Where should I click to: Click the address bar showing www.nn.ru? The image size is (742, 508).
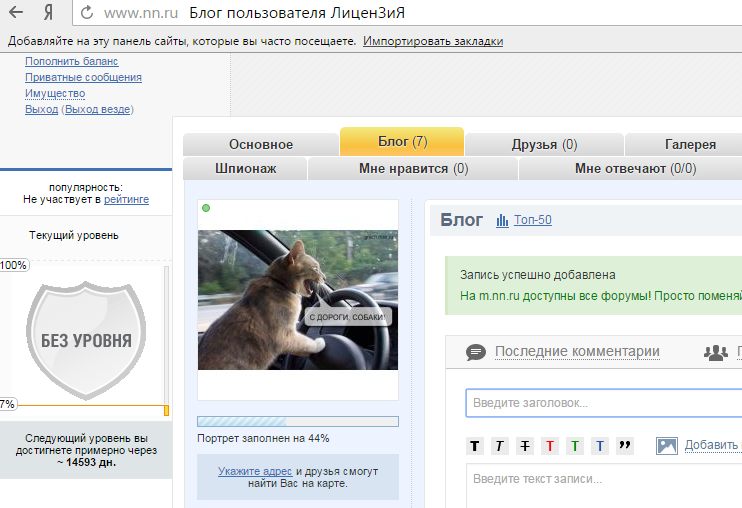click(x=407, y=13)
